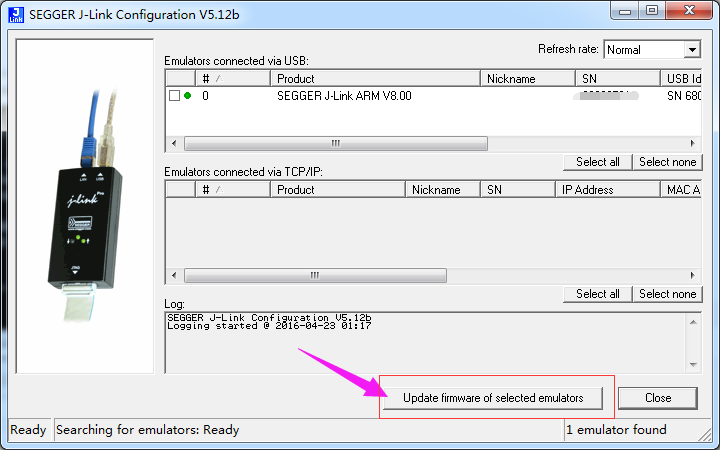The height and width of the screenshot is (450, 720).
Task: Click the MAC Address column header
Action: 681,190
